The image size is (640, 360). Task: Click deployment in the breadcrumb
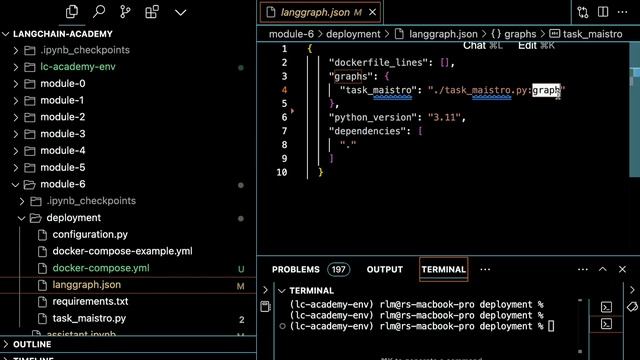(x=353, y=34)
